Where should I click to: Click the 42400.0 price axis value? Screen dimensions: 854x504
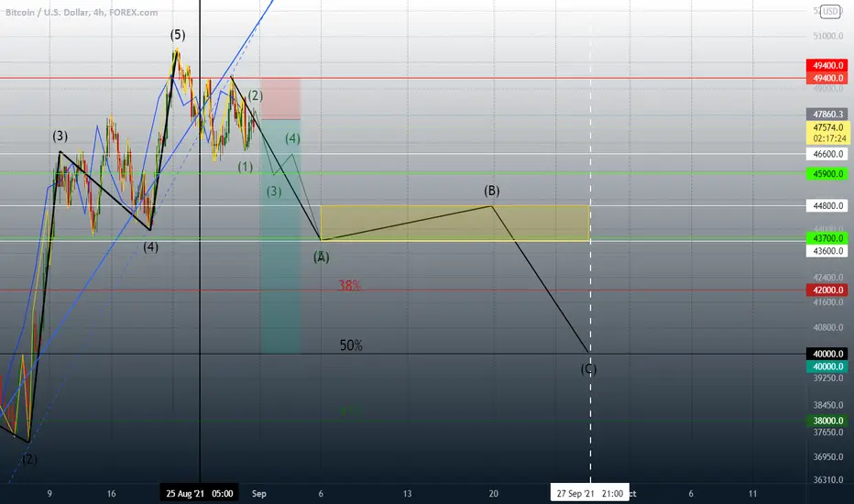(x=827, y=278)
